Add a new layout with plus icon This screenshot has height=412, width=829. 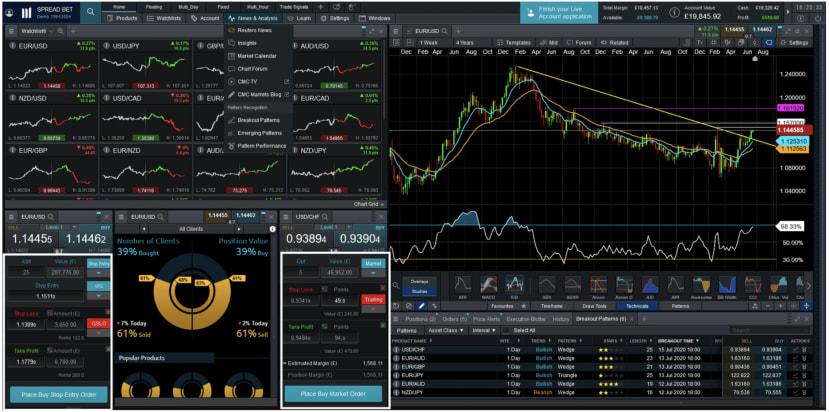321,7
